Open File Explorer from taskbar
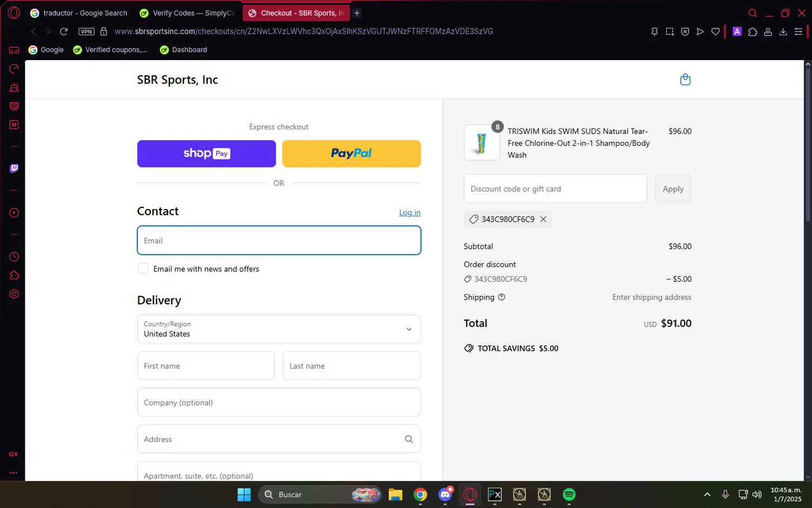Image resolution: width=812 pixels, height=508 pixels. 396,494
